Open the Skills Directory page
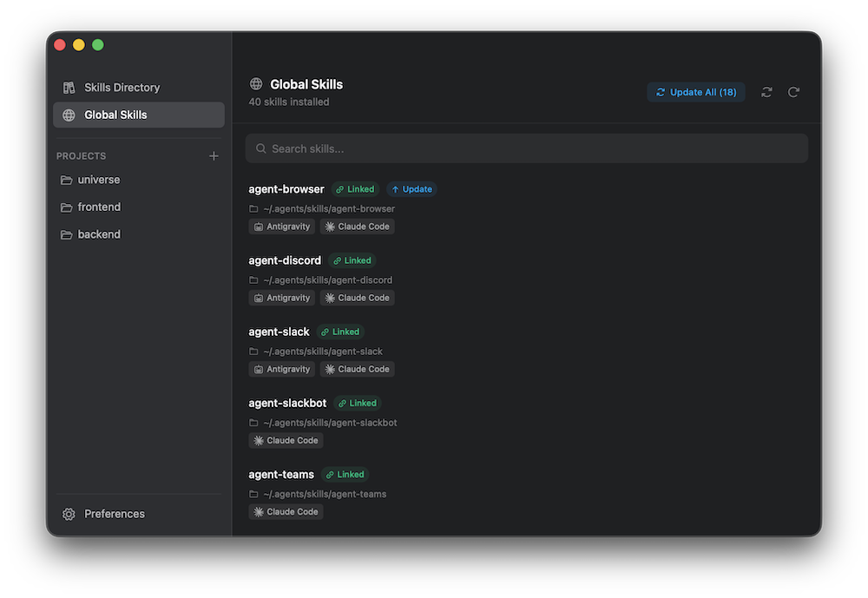Viewport: 868px width, 598px height. [138, 88]
